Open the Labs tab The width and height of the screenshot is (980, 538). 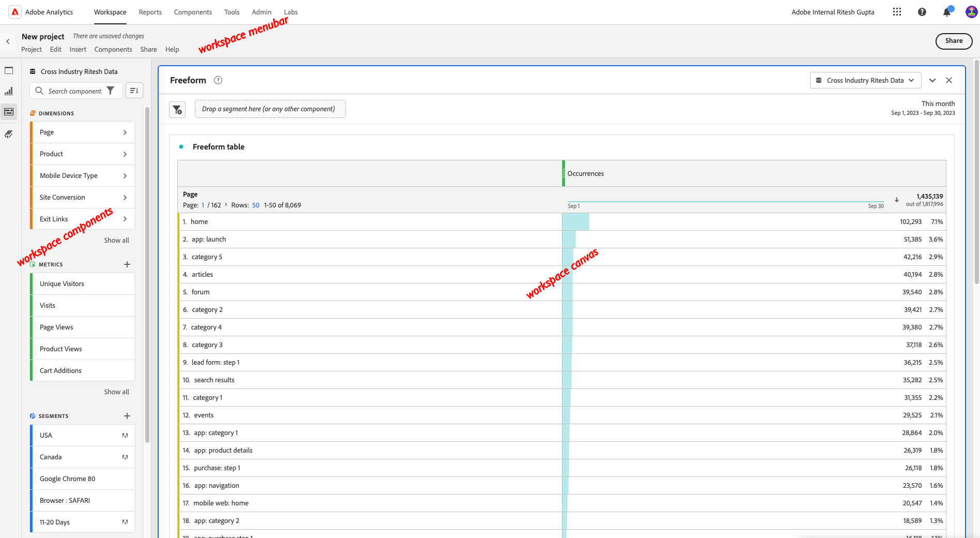coord(291,12)
